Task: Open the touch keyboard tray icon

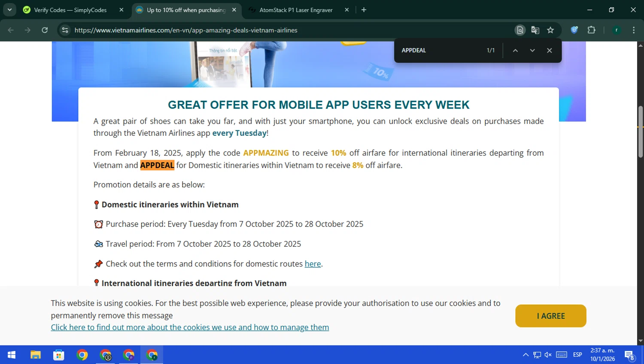Action: tap(562, 355)
